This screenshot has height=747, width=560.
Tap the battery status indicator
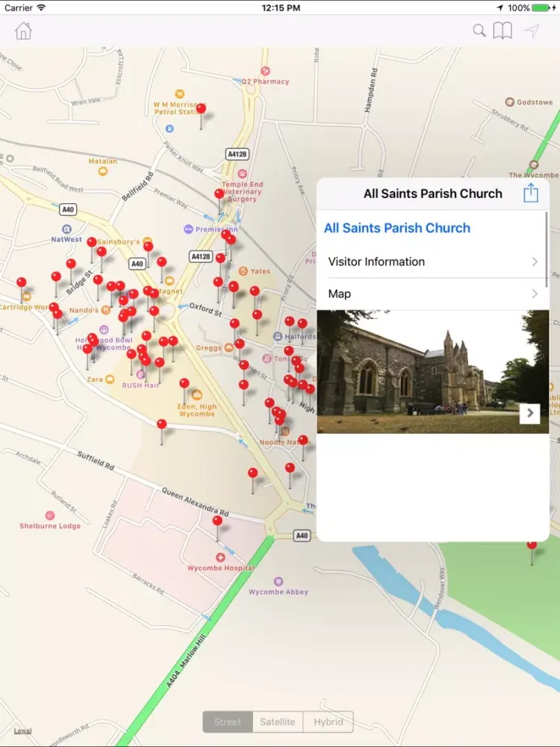click(542, 7)
